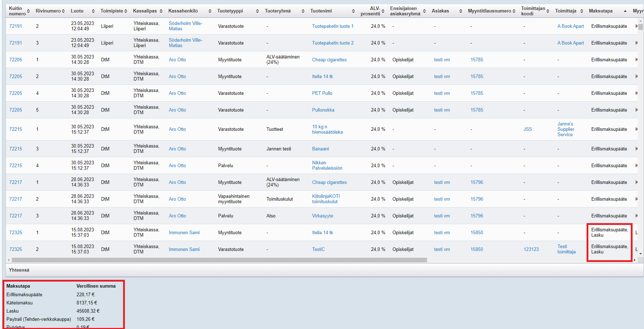Click ascending sort arrow on Maksutapa
This screenshot has height=329, width=644.
(x=625, y=11)
